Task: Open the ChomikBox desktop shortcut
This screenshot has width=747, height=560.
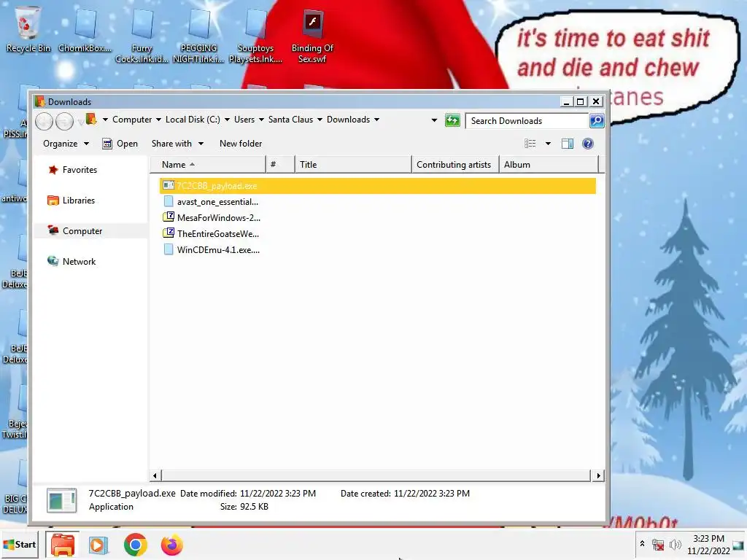Action: (x=85, y=29)
